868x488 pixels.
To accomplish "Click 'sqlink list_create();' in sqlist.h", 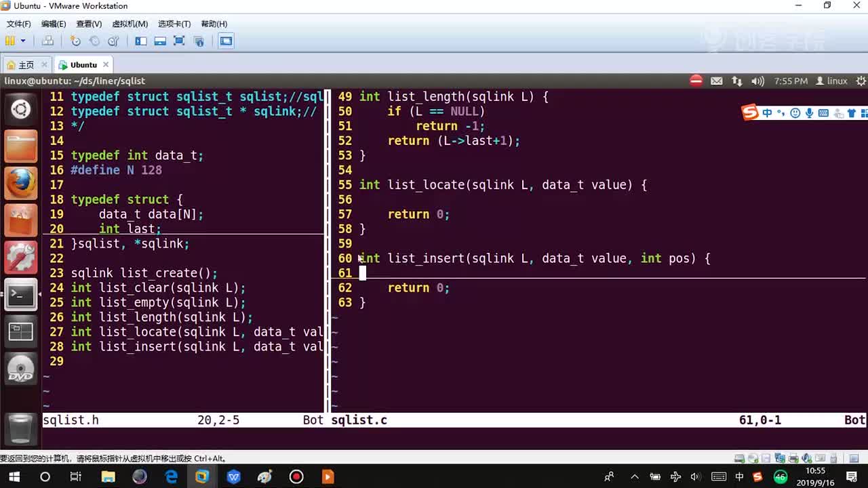I will pyautogui.click(x=144, y=273).
